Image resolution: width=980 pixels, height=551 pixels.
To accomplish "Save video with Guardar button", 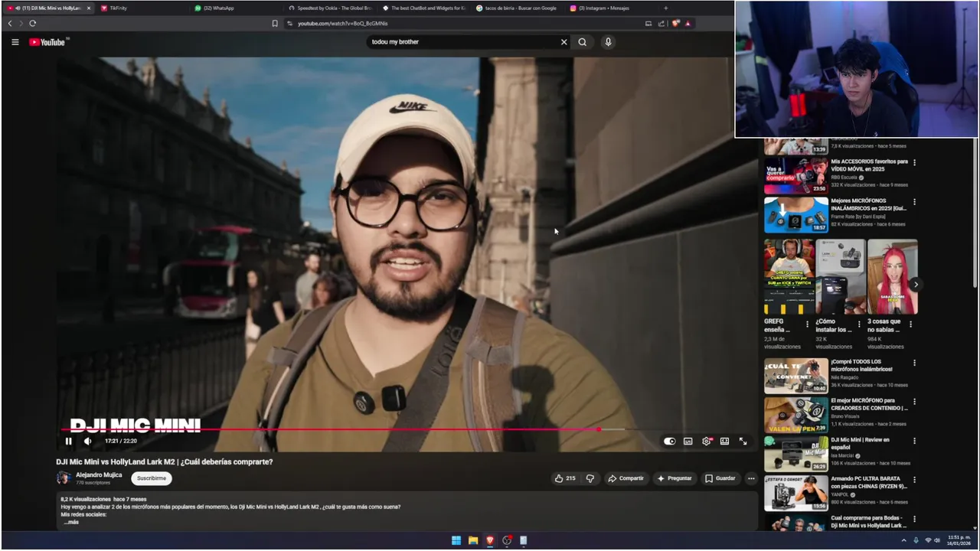I will click(x=720, y=478).
